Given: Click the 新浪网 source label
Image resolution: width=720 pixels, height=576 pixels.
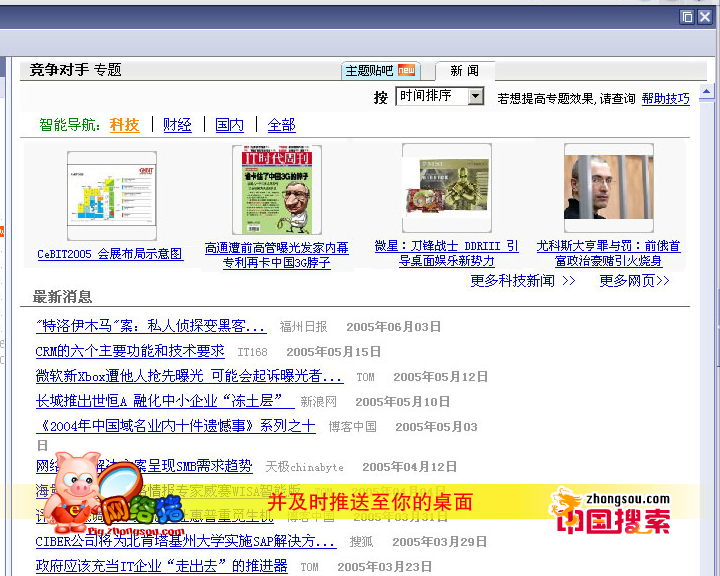Looking at the screenshot, I should click(x=319, y=402).
